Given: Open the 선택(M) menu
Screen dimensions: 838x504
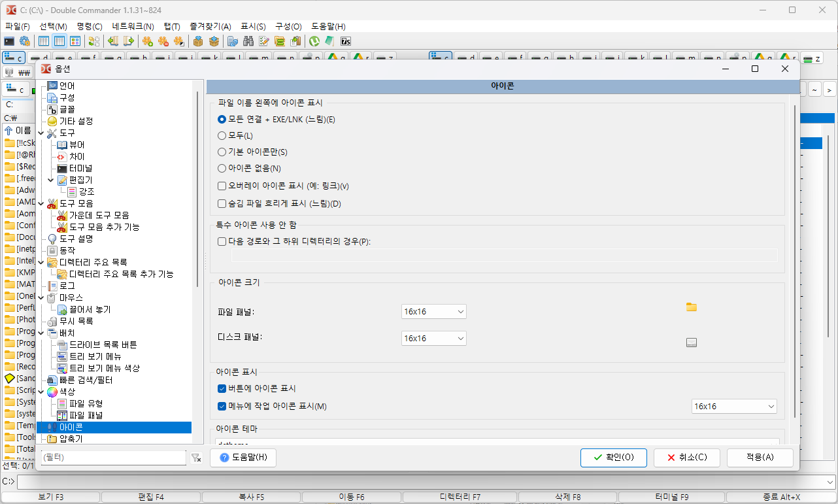Looking at the screenshot, I should 53,26.
